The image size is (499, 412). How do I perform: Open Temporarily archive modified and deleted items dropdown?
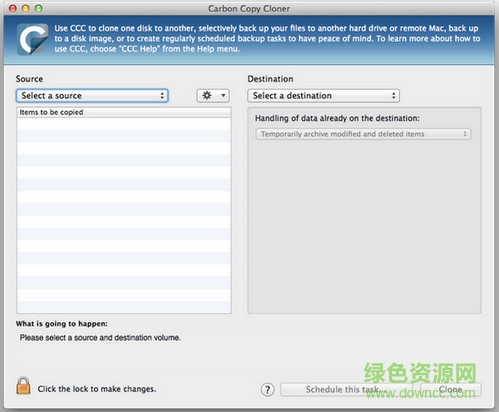pyautogui.click(x=363, y=134)
